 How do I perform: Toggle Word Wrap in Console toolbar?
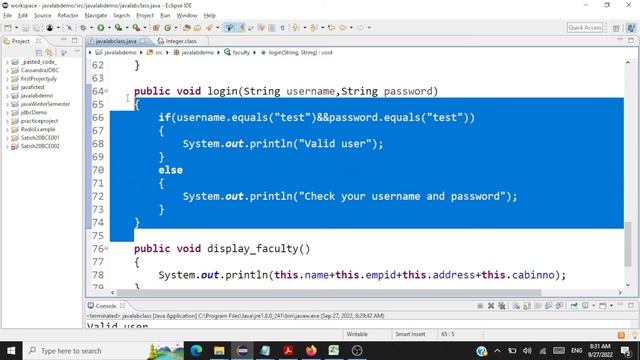pyautogui.click(x=538, y=306)
